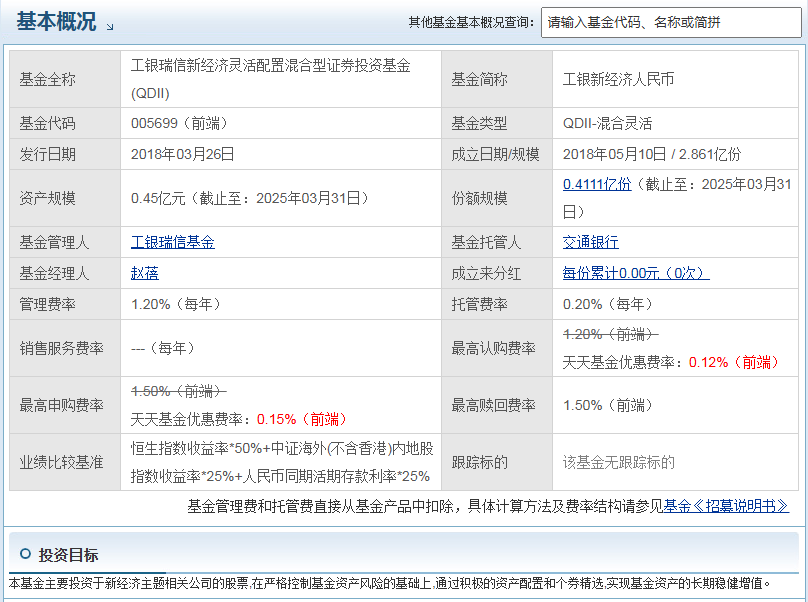Open the 每份累计0.00元（0次） dividend link
Image resolution: width=808 pixels, height=602 pixels.
click(636, 273)
